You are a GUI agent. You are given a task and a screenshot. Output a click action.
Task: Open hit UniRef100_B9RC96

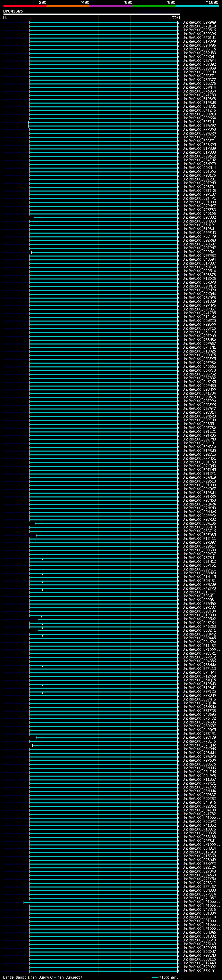click(199, 34)
